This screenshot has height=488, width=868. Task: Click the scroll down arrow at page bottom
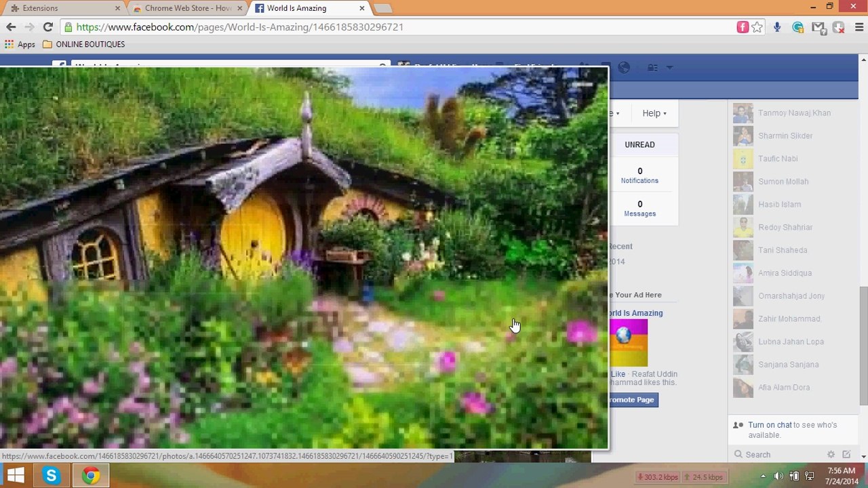point(863,457)
